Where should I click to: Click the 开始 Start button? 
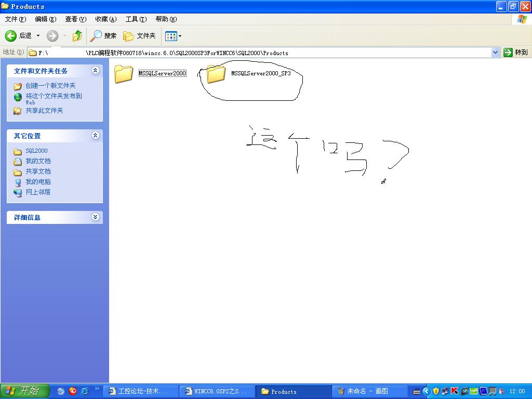tap(25, 391)
